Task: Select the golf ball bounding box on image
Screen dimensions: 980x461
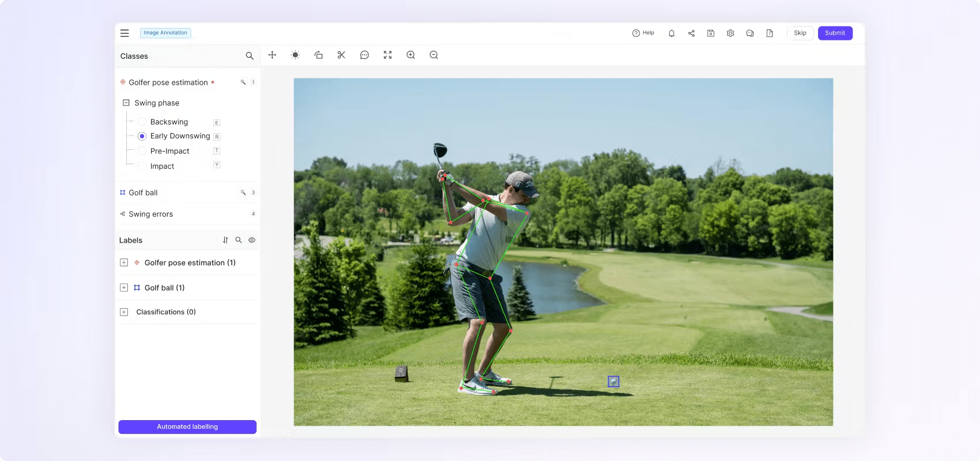Action: (613, 381)
